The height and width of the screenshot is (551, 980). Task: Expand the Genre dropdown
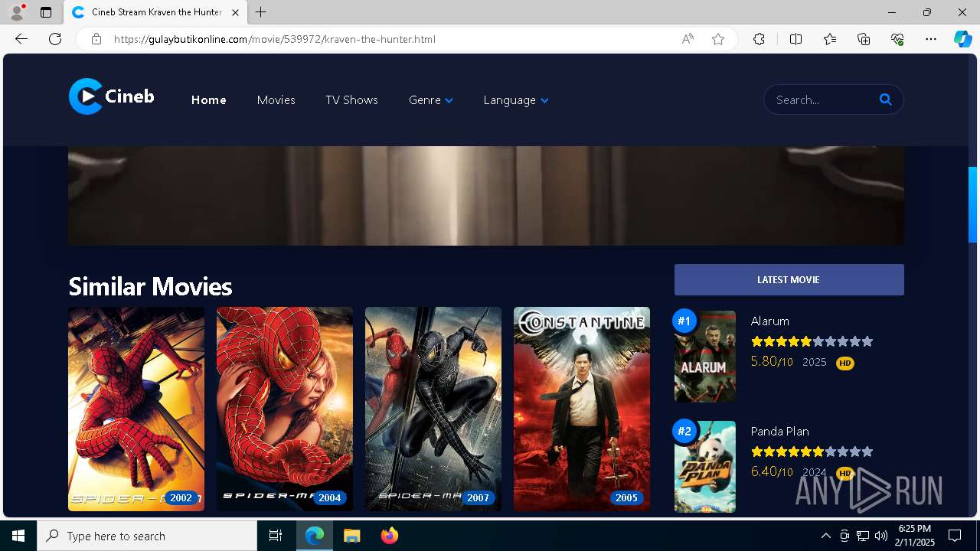431,100
